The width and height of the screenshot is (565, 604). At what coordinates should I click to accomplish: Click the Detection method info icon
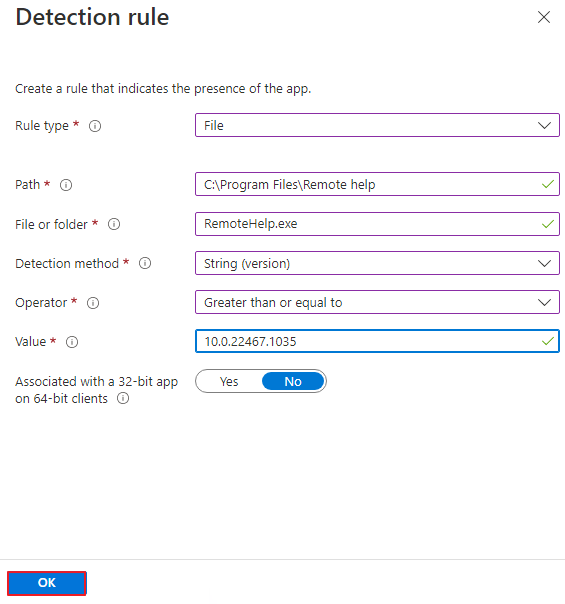pos(145,263)
